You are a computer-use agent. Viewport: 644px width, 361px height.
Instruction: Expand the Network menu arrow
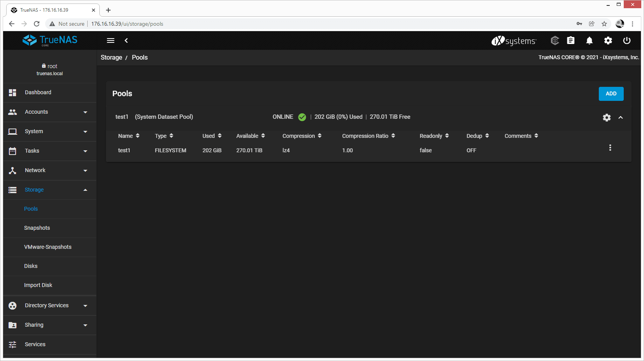click(x=85, y=171)
